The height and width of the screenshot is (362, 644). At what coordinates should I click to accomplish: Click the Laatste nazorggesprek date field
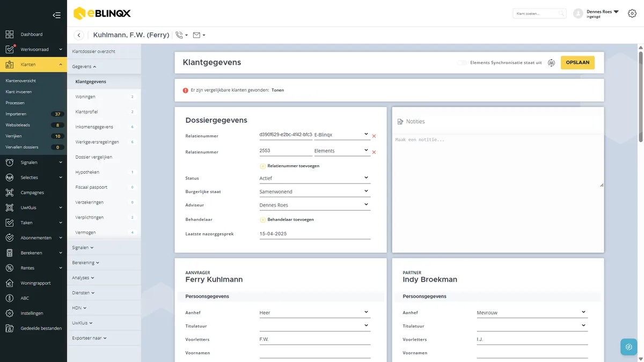click(x=315, y=234)
